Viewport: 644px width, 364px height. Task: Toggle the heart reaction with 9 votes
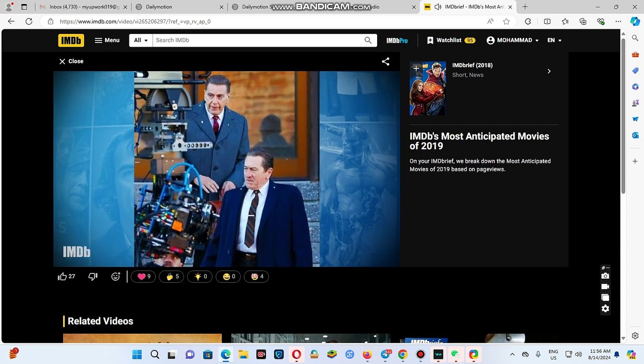(144, 277)
